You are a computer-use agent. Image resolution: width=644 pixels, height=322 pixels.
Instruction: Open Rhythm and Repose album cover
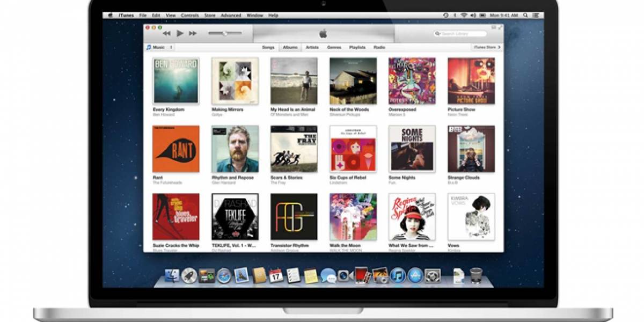click(235, 149)
